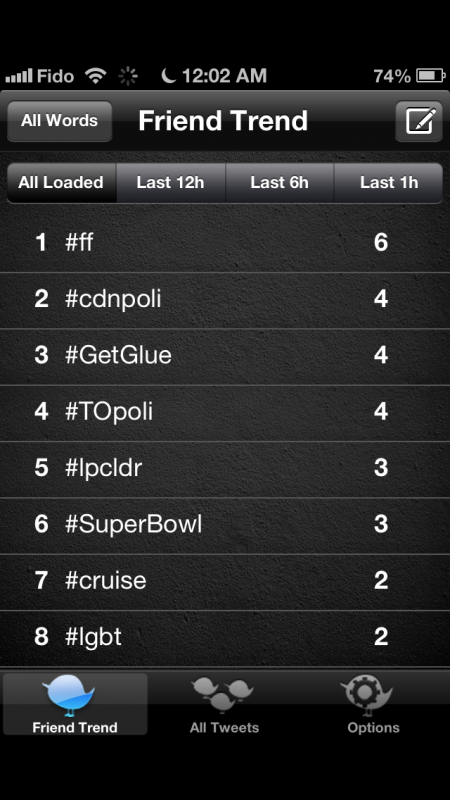Open the All Words filter button

coord(60,121)
